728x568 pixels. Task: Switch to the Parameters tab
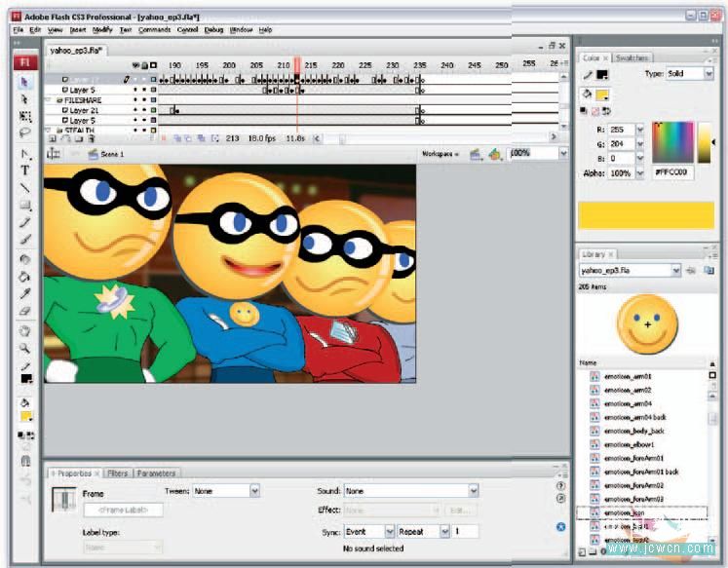point(157,473)
